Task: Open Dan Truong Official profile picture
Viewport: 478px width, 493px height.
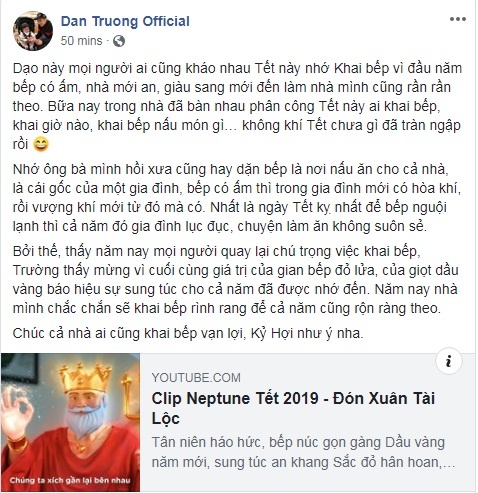Action: click(33, 31)
